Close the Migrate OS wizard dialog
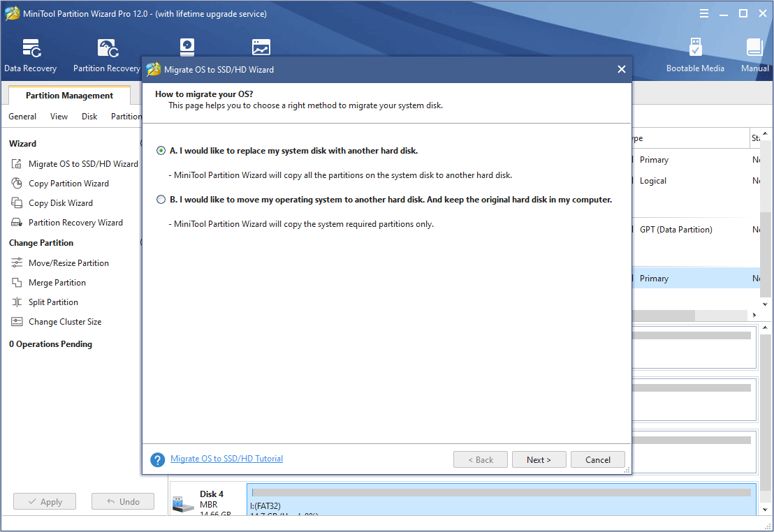This screenshot has height=532, width=774. 622,70
